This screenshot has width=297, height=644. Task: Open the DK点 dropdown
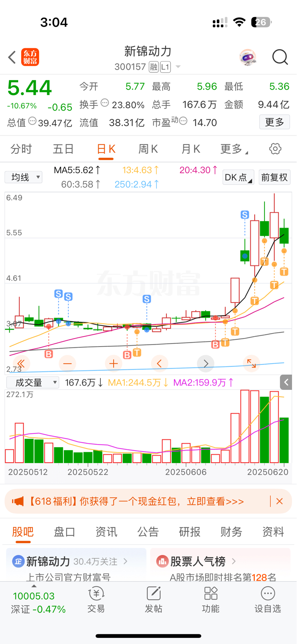click(x=238, y=177)
